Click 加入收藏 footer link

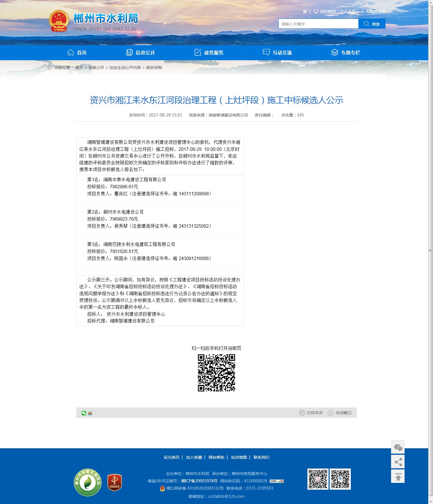pos(194,457)
